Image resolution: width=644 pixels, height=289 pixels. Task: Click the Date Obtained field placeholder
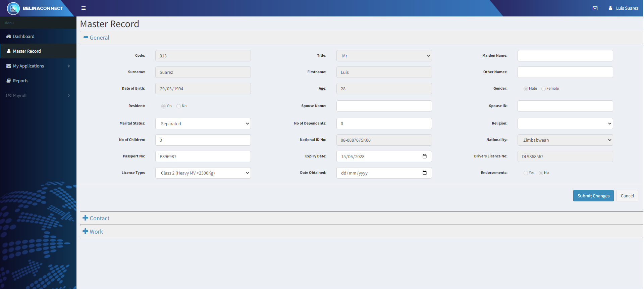click(354, 173)
